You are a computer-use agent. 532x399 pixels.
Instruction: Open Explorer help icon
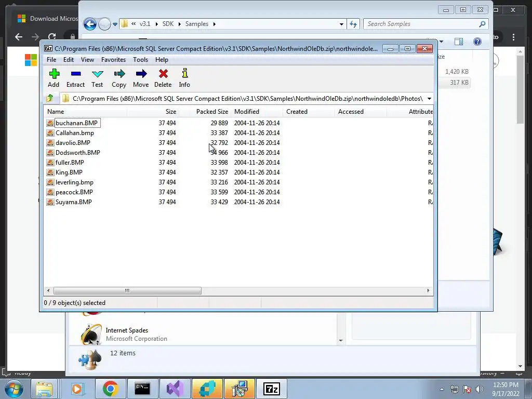pos(477,42)
